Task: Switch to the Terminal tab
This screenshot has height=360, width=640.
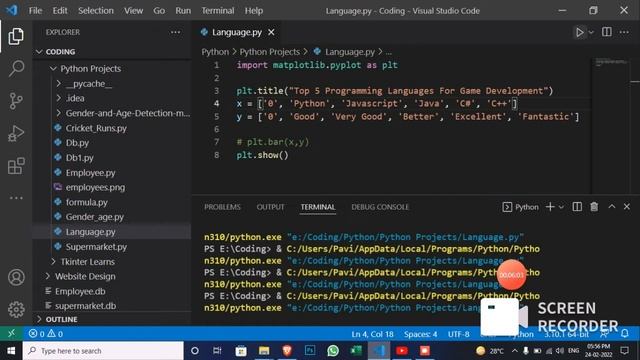Action: [x=318, y=207]
